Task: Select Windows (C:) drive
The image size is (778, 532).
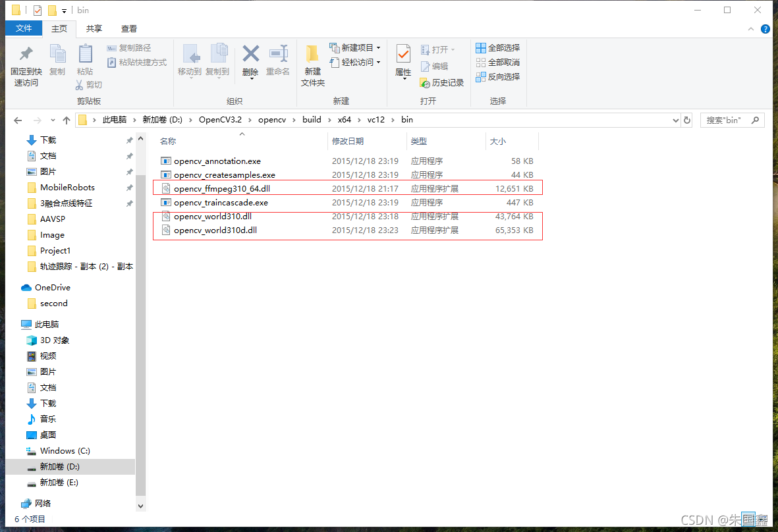Action: [x=65, y=451]
